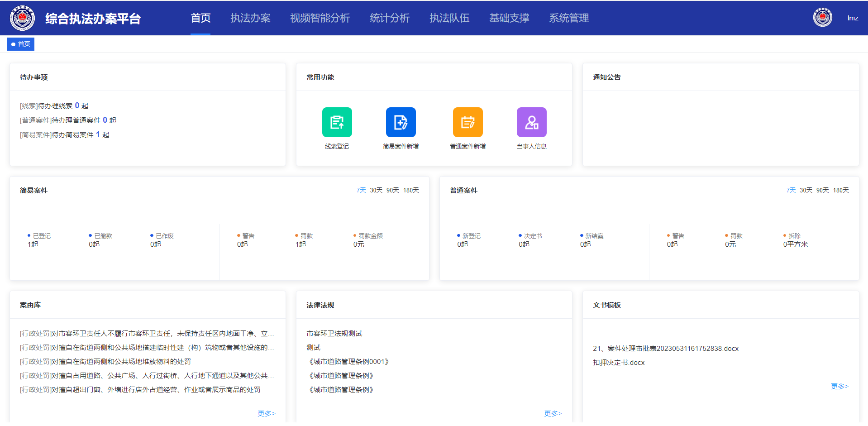This screenshot has width=868, height=426.
Task: Select the 首页 breadcrumb tab
Action: click(21, 44)
